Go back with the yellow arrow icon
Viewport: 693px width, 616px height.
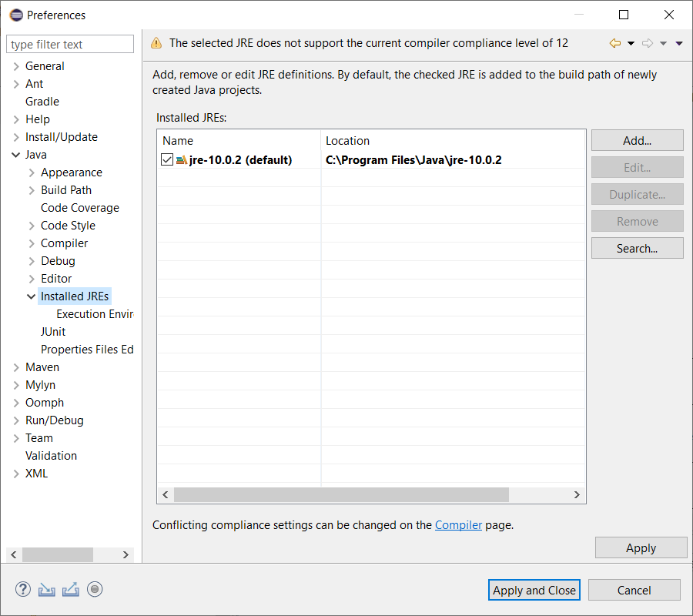(x=614, y=44)
